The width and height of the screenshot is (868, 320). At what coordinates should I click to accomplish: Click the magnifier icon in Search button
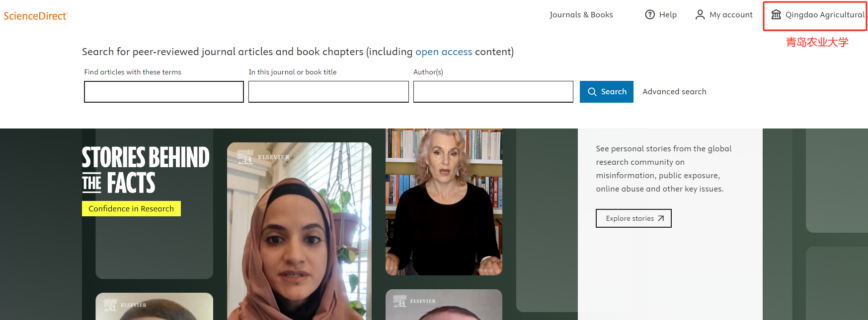click(x=592, y=92)
